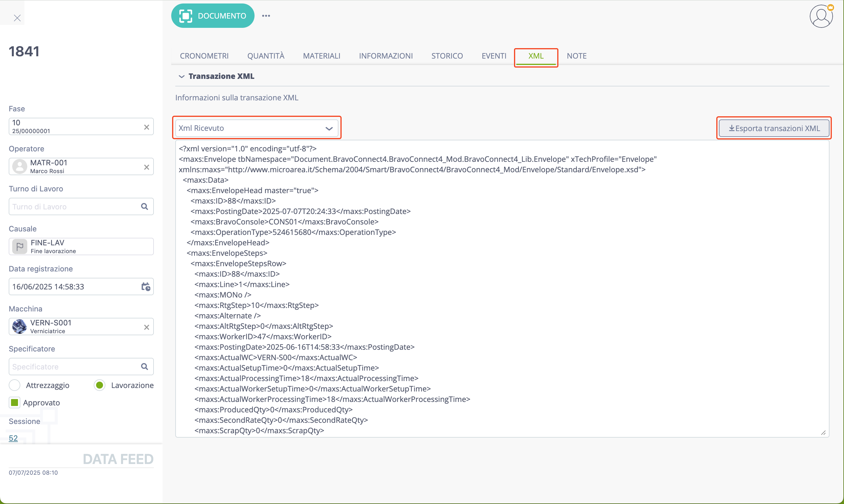Click the Causale FINE-LAV field
844x504 pixels.
81,246
